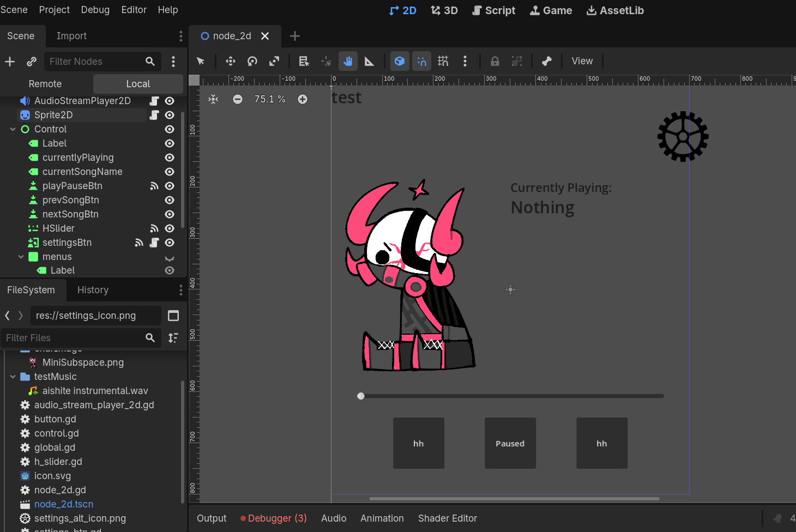Screen dimensions: 796x532
Task: View signals connected to settingsBtn
Action: tap(139, 243)
